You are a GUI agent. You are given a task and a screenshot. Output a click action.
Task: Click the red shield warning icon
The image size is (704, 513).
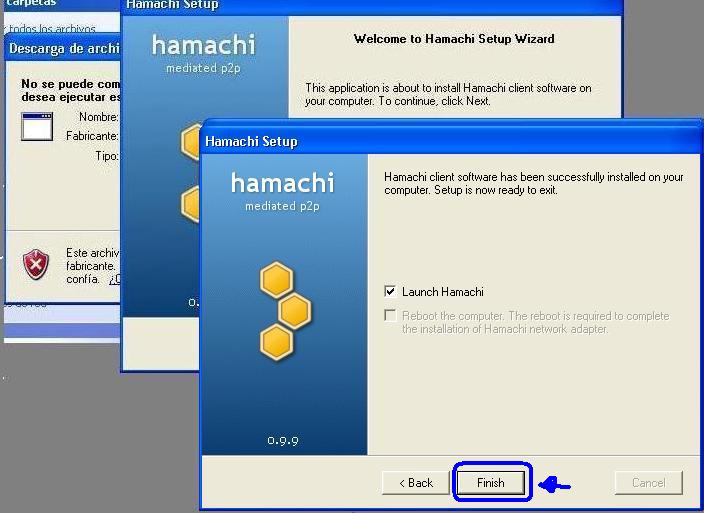tap(36, 264)
